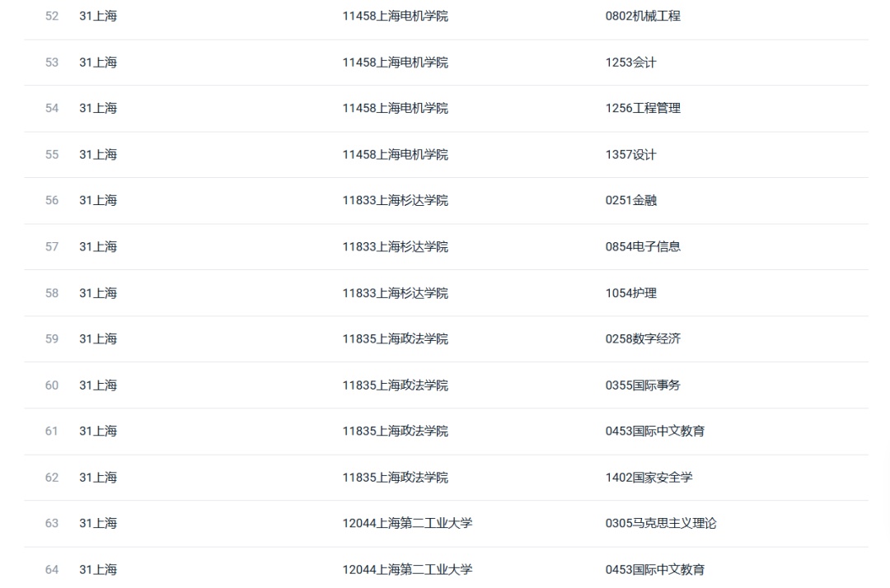Image resolution: width=890 pixels, height=588 pixels.
Task: Click row number 59
Action: tap(52, 339)
